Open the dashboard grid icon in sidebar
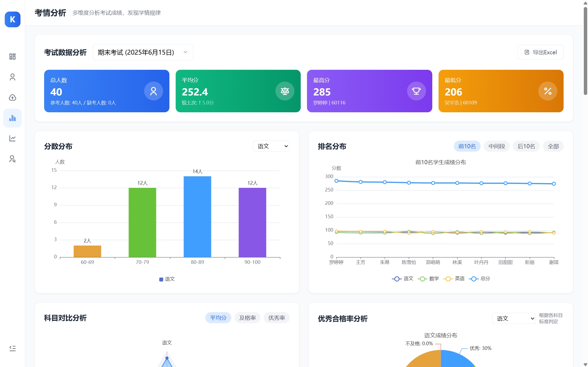This screenshot has width=588, height=367. (x=12, y=57)
